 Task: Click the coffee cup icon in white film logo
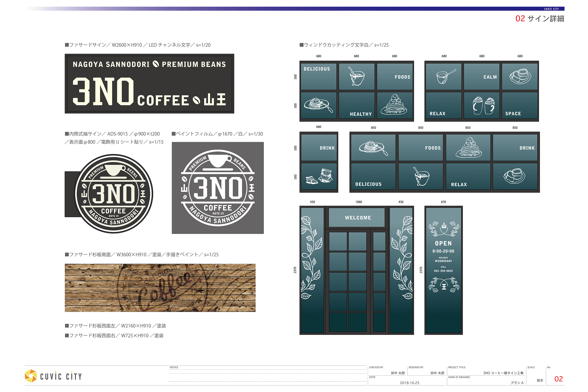pos(218,160)
